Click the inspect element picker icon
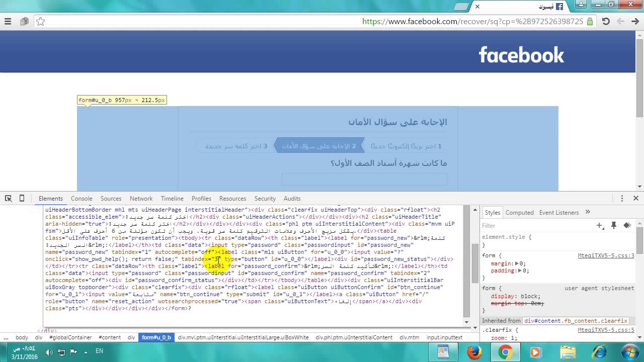The width and height of the screenshot is (644, 362). 8,198
